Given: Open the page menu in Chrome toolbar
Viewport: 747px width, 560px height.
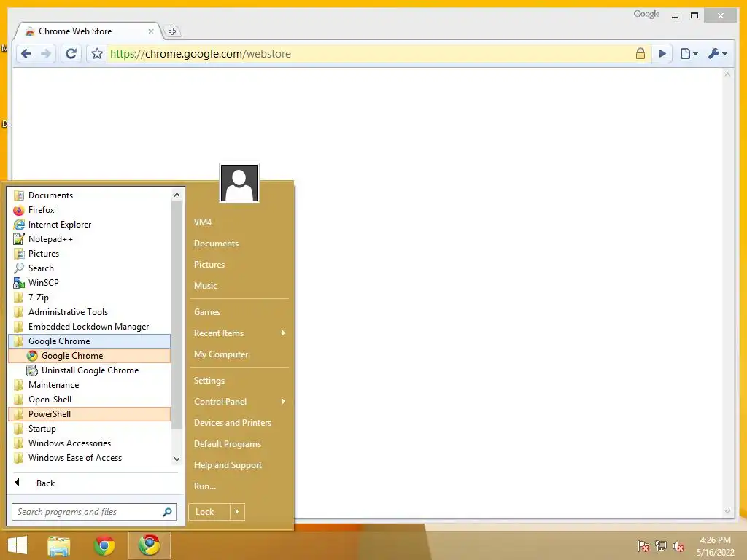Looking at the screenshot, I should tap(689, 54).
